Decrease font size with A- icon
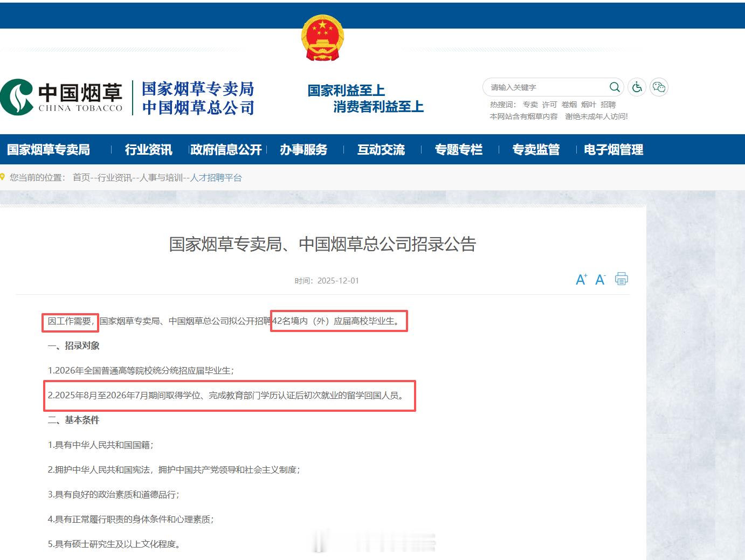Viewport: 745px width, 560px height. (601, 279)
